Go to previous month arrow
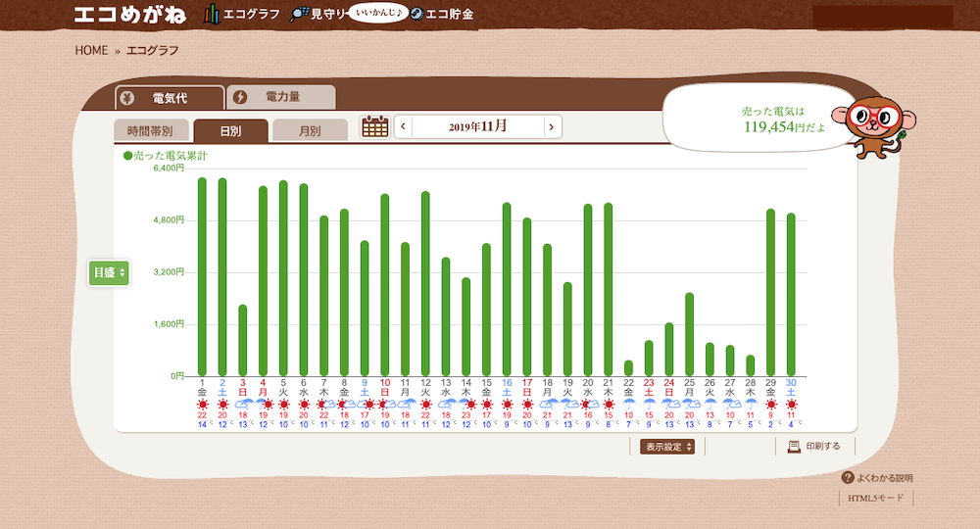The height and width of the screenshot is (529, 980). click(403, 126)
